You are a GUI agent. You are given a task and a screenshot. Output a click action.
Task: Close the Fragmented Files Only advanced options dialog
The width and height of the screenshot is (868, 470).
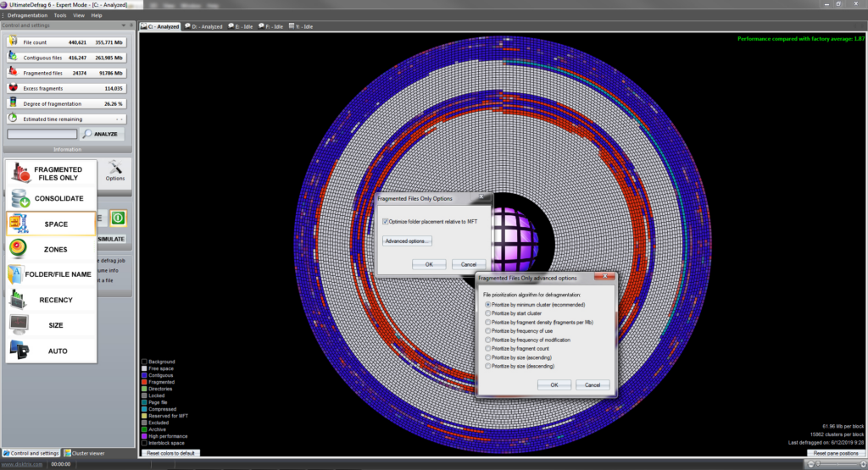pyautogui.click(x=605, y=276)
